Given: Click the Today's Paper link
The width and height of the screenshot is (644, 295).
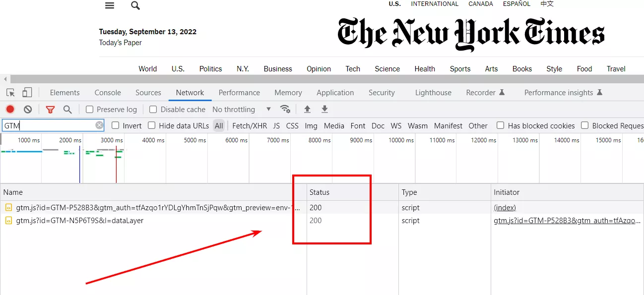Looking at the screenshot, I should 120,43.
